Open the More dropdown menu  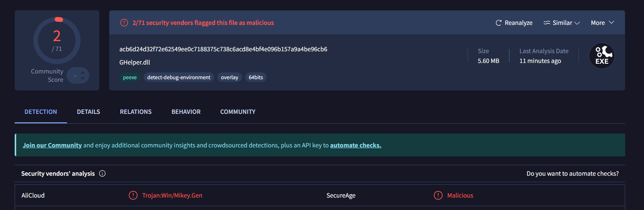coord(602,23)
